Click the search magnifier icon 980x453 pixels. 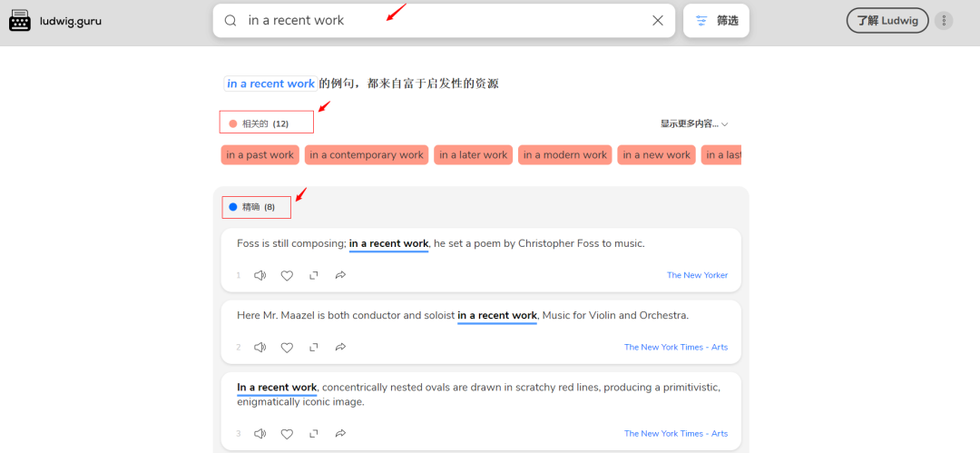[x=230, y=21]
